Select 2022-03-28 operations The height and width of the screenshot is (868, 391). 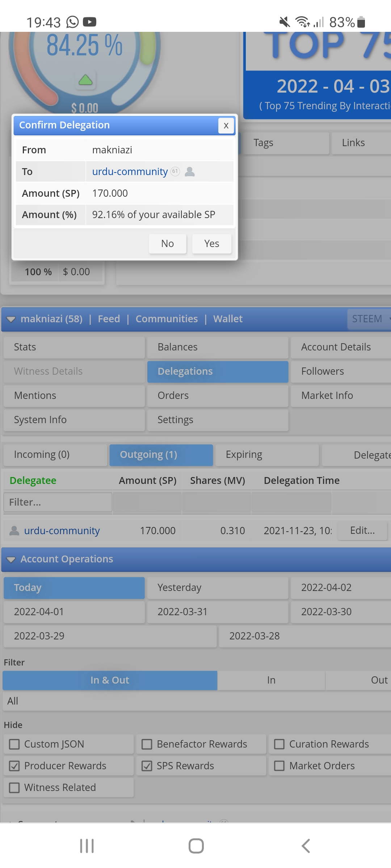[x=305, y=636]
